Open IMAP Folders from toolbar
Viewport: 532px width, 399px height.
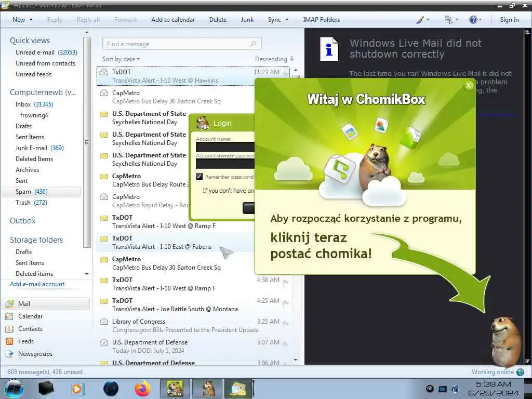point(321,20)
